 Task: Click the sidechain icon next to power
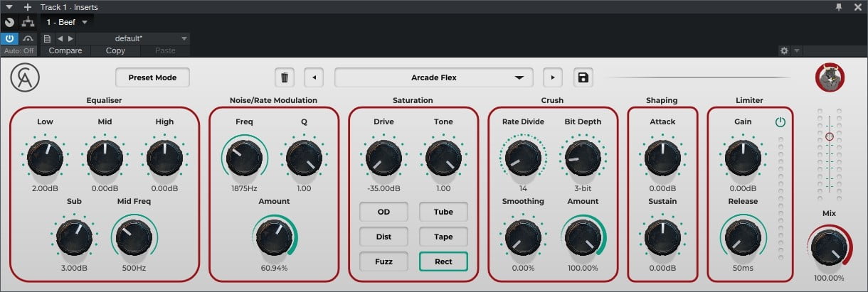(28, 38)
